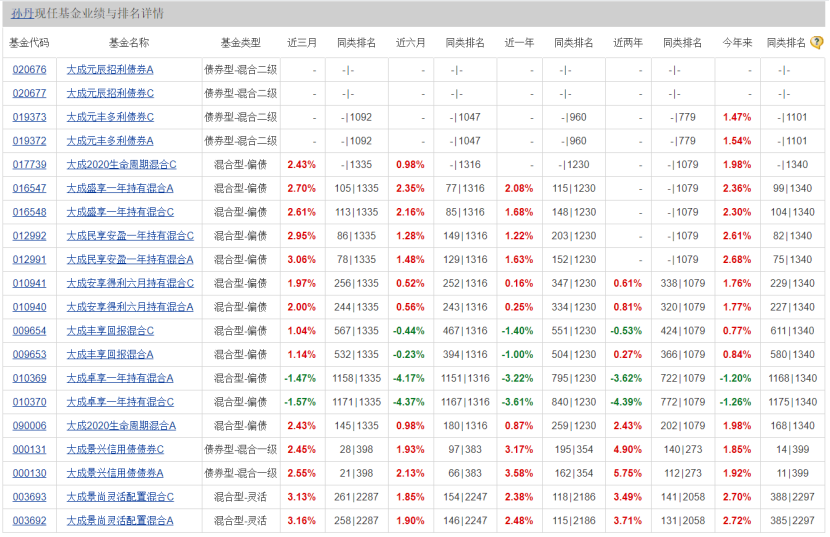Screen dimensions: 830x537
Task: Open 大成卓享一年持有混合C fund page
Action: pos(120,402)
